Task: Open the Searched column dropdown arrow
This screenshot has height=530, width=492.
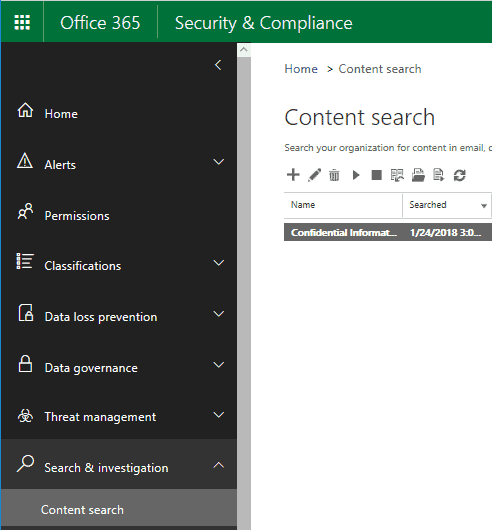Action: pos(484,206)
